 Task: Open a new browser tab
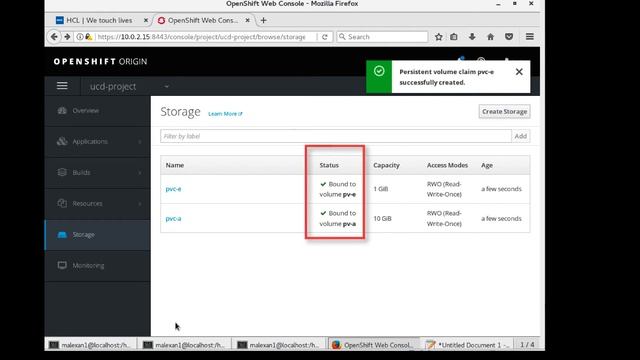[263, 20]
